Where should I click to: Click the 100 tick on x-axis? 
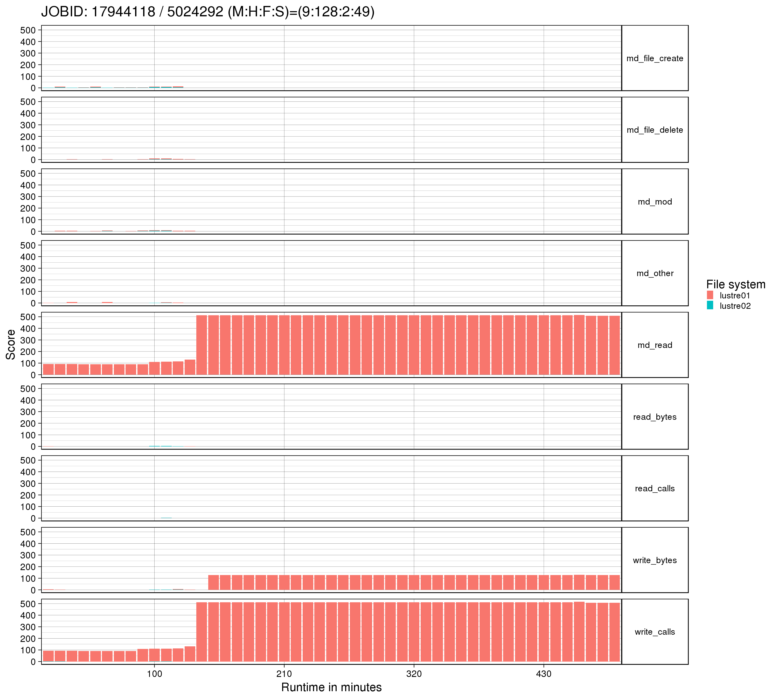154,674
